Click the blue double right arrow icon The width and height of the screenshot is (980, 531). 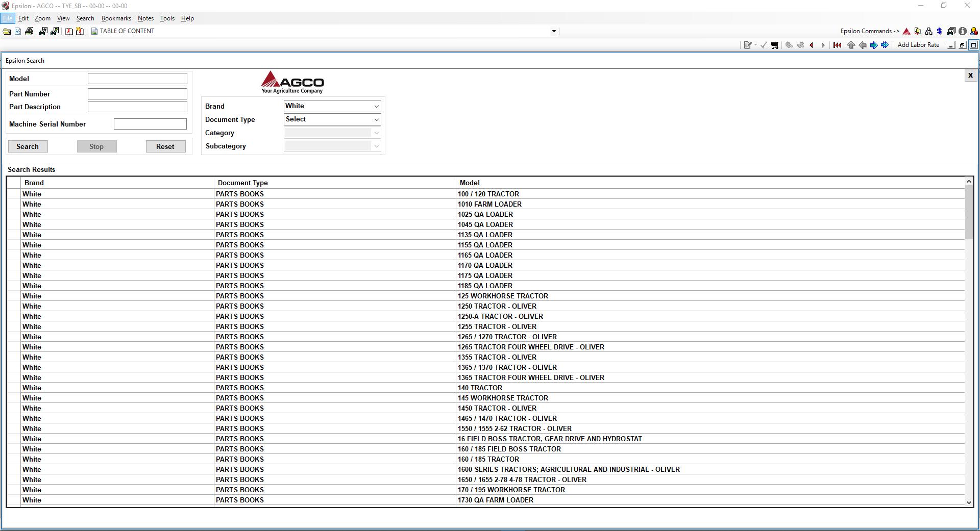coord(885,45)
